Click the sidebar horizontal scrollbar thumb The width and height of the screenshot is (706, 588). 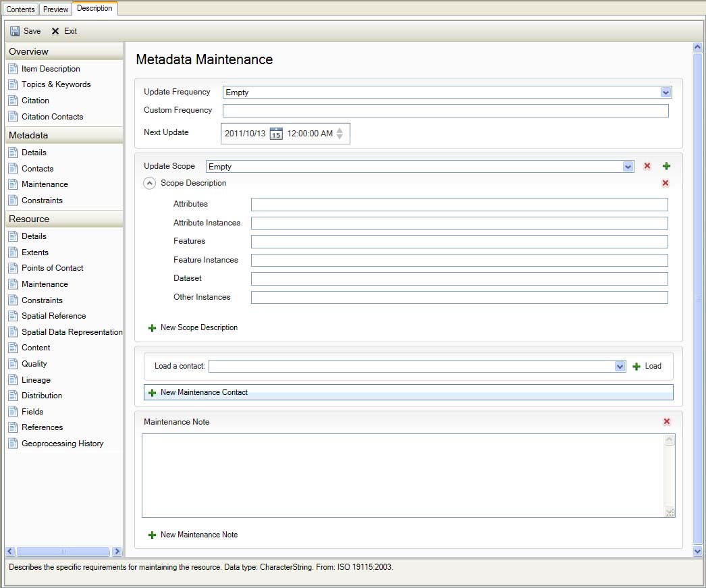[x=63, y=552]
